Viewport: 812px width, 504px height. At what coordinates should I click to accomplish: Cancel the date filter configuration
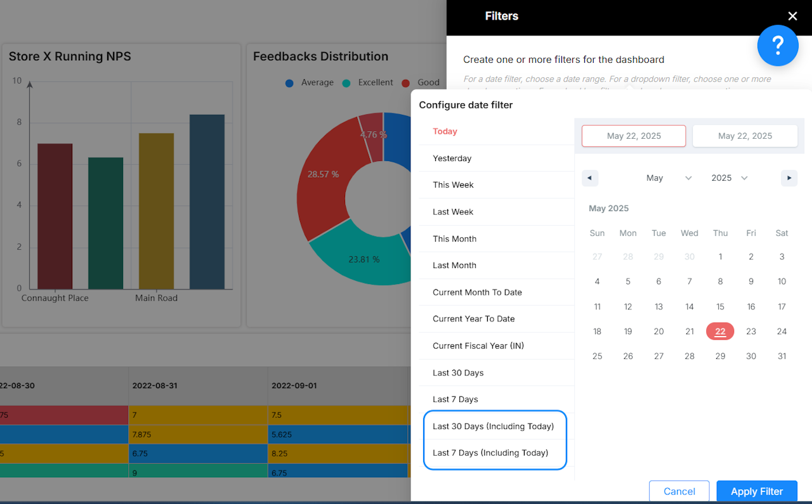click(x=679, y=491)
